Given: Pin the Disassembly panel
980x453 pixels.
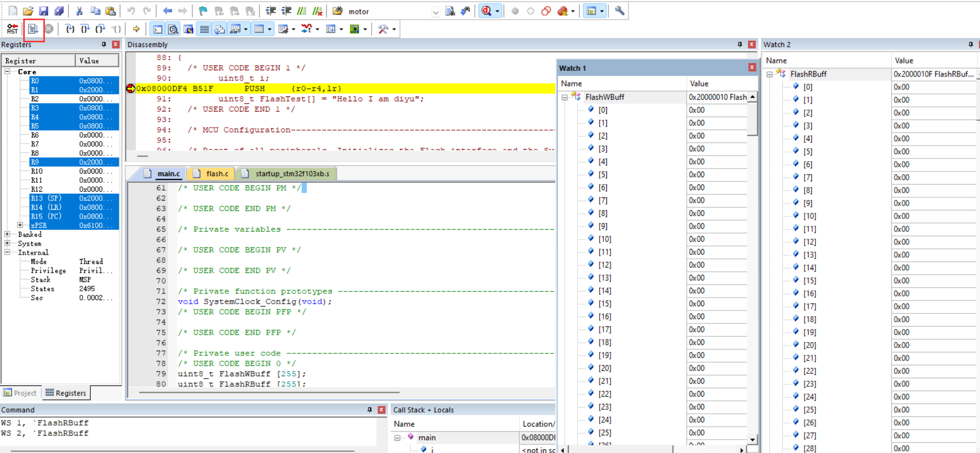Looking at the screenshot, I should (x=740, y=44).
